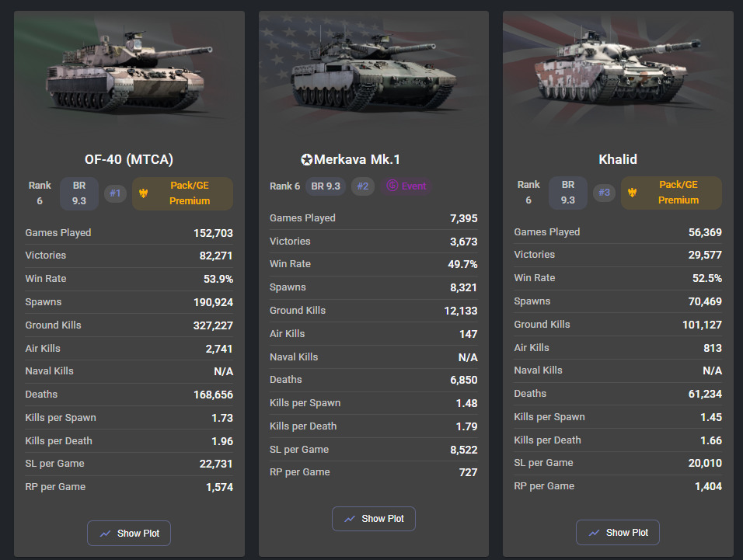Viewport: 743px width, 560px height.
Task: Select the BR 9.3 badge on Merkava card
Action: (x=324, y=186)
